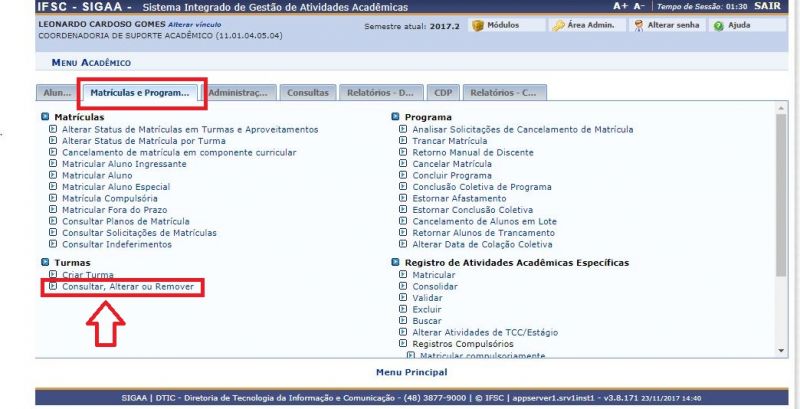
Task: Decrease font size with A- button
Action: click(x=639, y=6)
